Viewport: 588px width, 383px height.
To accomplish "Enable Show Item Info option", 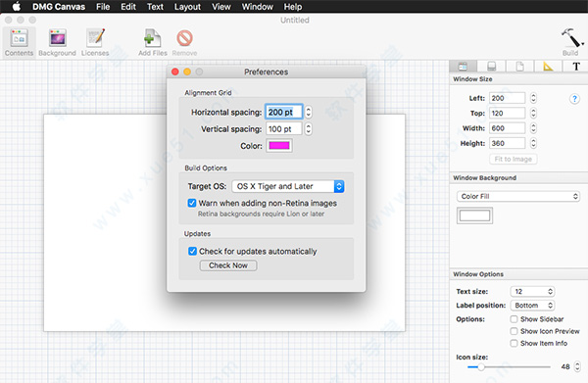I will point(514,343).
